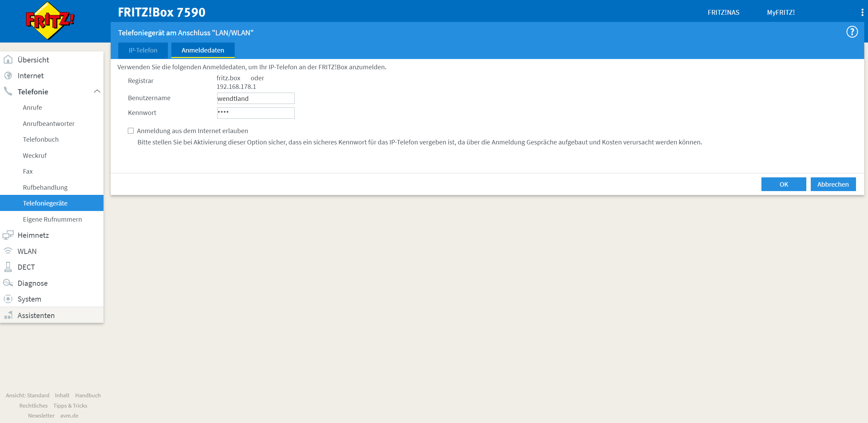Open the three-dot options menu
This screenshot has height=423, width=868.
(862, 13)
